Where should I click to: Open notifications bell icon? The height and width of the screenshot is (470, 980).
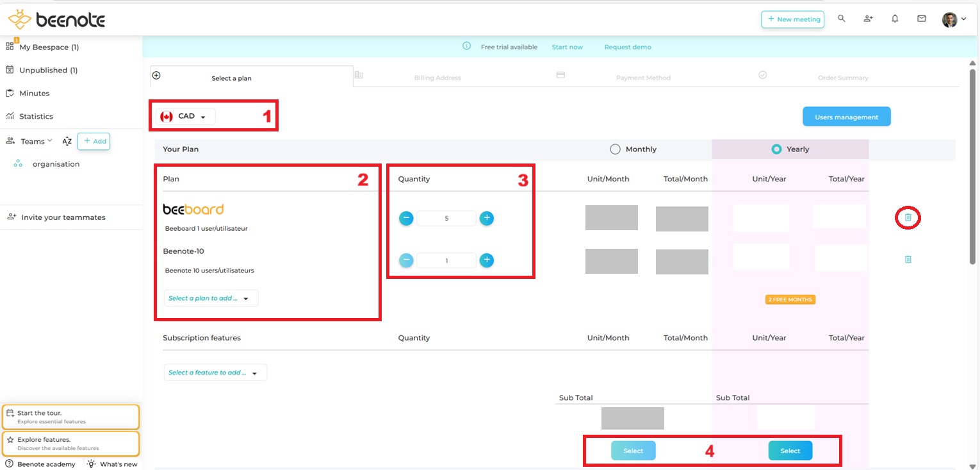(x=895, y=19)
